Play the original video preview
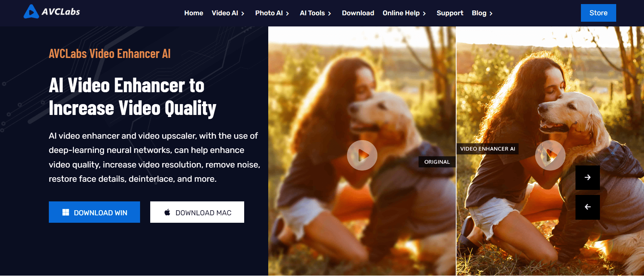 (362, 155)
